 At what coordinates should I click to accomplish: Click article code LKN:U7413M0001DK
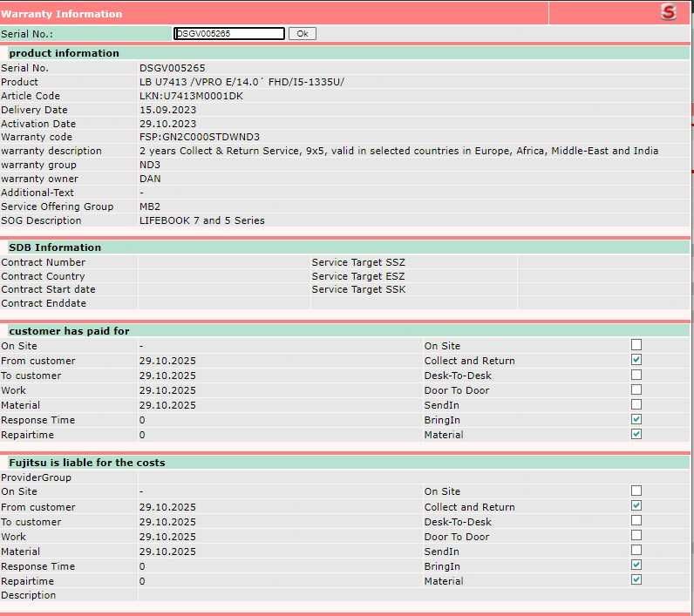(x=191, y=96)
